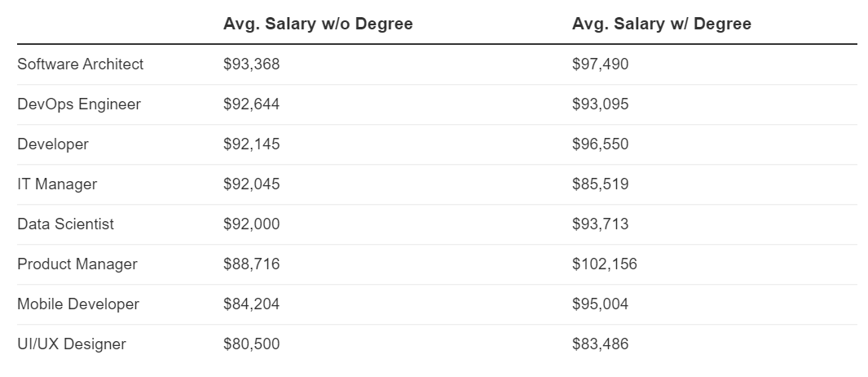Click the Mobile Developer row label
Screen dimensions: 868x377
(78, 304)
